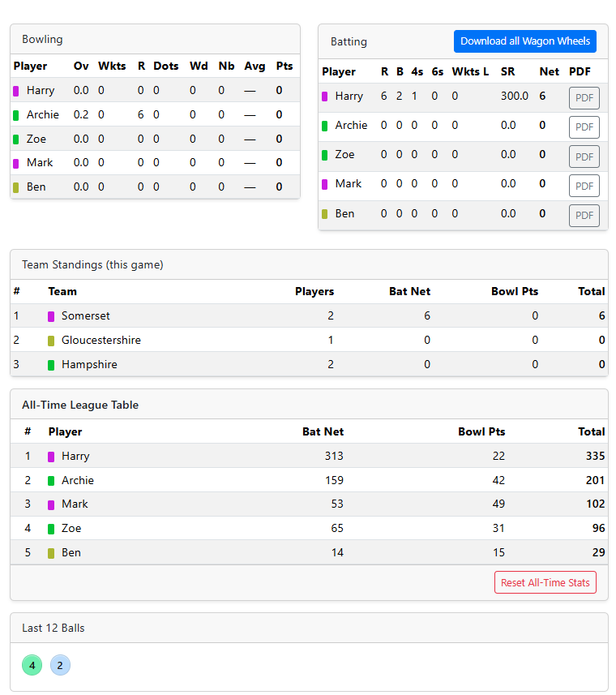Select Hampshire in Team Standings
616x695 pixels.
click(89, 364)
